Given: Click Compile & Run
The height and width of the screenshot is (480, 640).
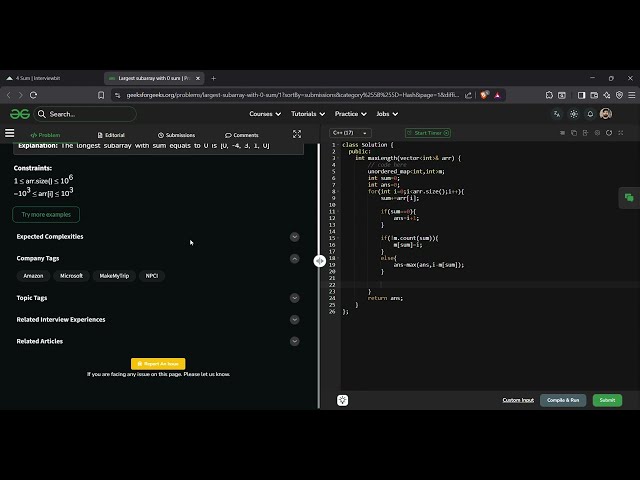Looking at the screenshot, I should [x=563, y=400].
